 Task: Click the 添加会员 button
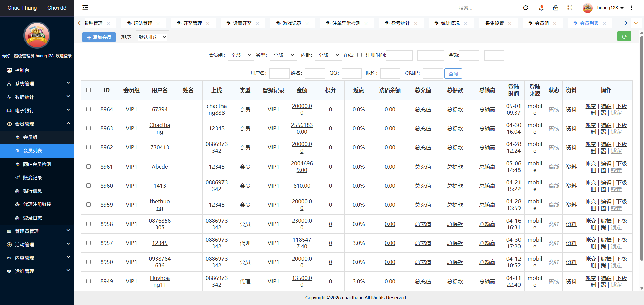[x=99, y=37]
